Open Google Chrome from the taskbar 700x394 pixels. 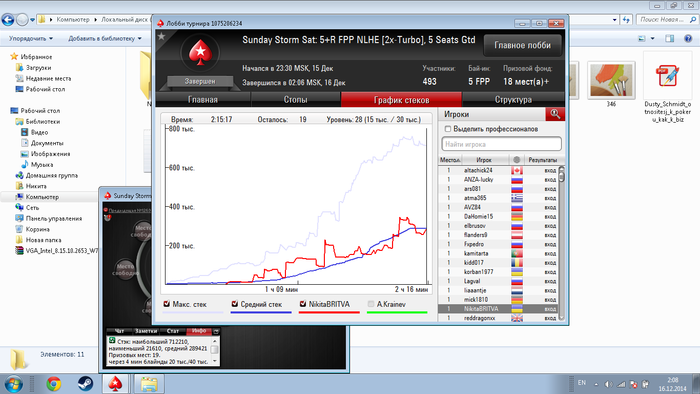click(x=54, y=384)
